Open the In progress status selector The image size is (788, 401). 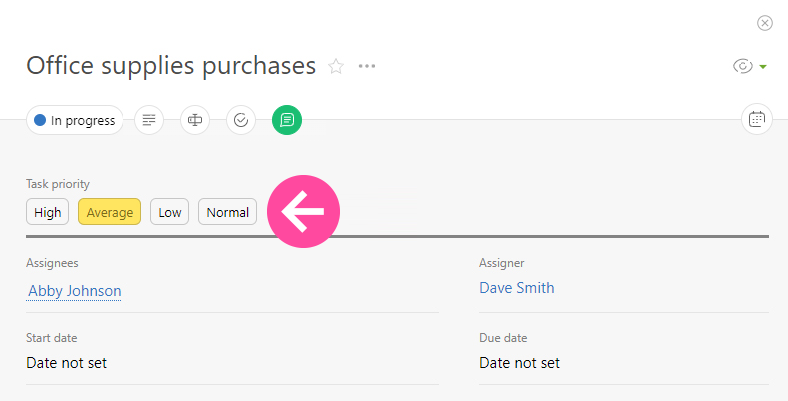pos(75,120)
